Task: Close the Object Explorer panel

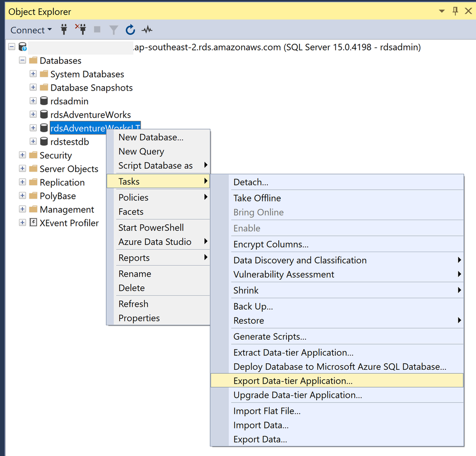Action: [x=468, y=11]
